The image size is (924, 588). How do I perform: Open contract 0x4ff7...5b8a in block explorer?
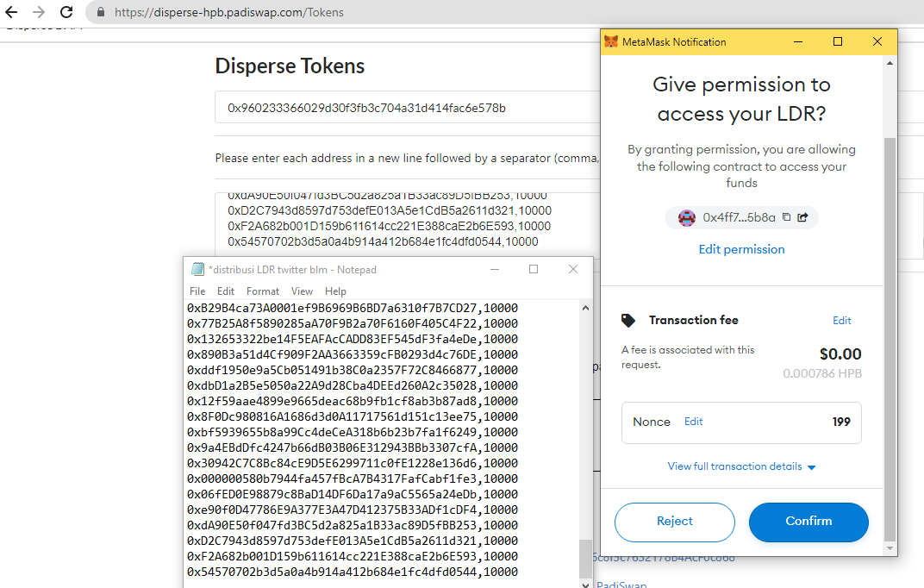pos(802,216)
